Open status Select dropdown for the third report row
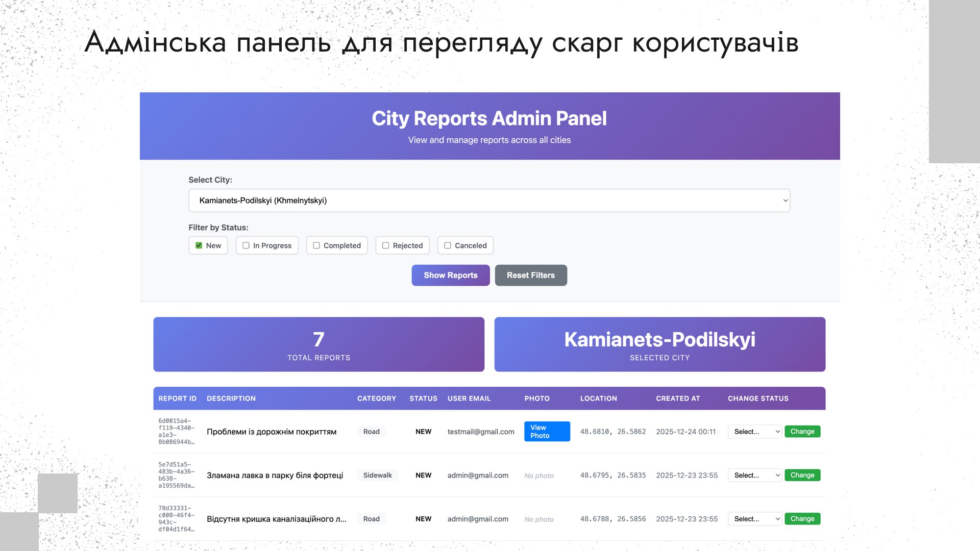980x551 pixels. tap(754, 519)
